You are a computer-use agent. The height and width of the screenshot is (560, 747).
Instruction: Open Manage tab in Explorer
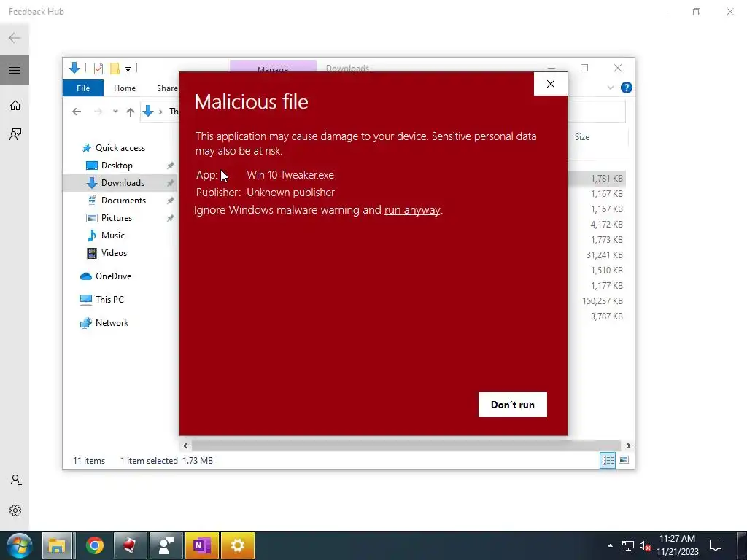pos(273,66)
